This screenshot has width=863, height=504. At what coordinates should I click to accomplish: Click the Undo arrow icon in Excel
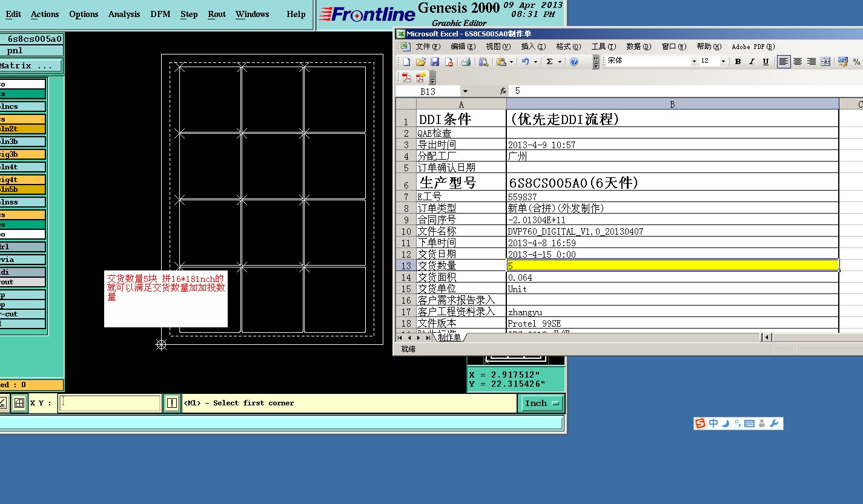526,62
